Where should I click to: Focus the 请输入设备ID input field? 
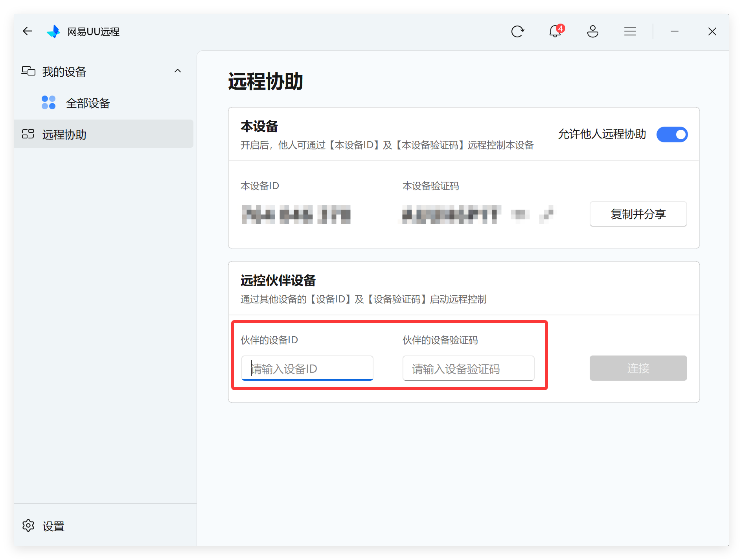(307, 368)
